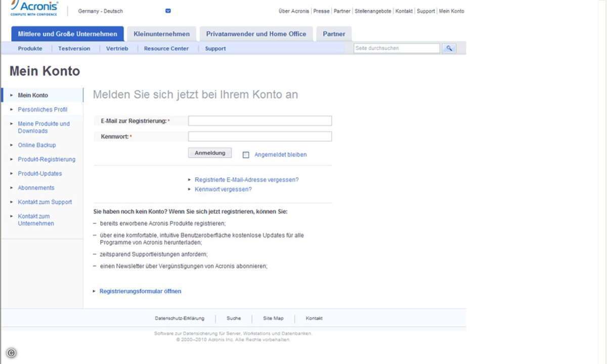
Task: Select Produkt-Updates in the sidebar
Action: pos(40,173)
